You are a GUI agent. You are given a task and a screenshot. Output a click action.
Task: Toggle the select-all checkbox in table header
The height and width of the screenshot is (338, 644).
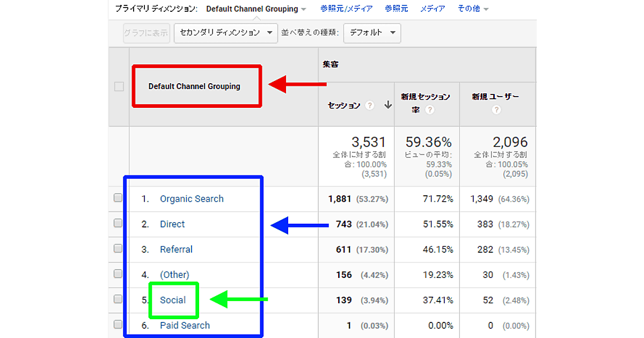click(x=119, y=86)
